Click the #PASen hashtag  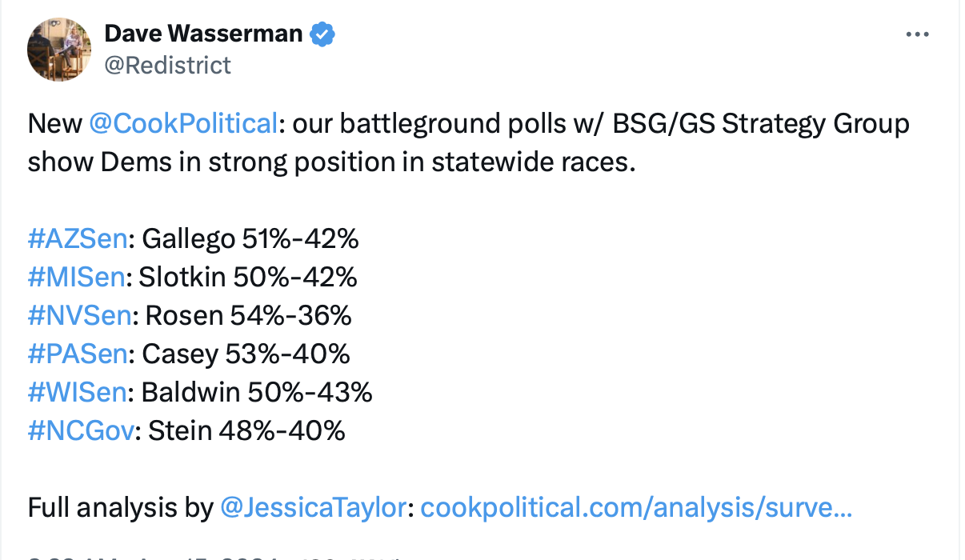78,354
